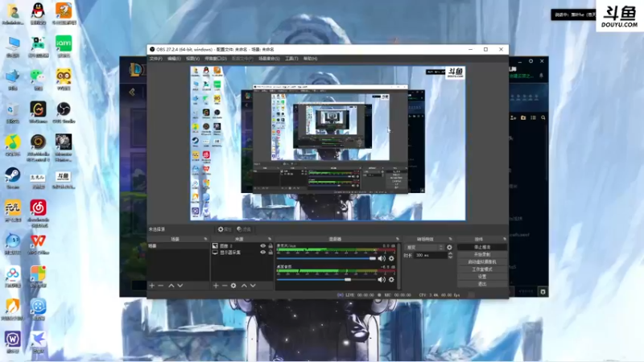Screen dimensions: 644x362
Task: Mute the 桌面音频 speaker icon
Action: 382,279
